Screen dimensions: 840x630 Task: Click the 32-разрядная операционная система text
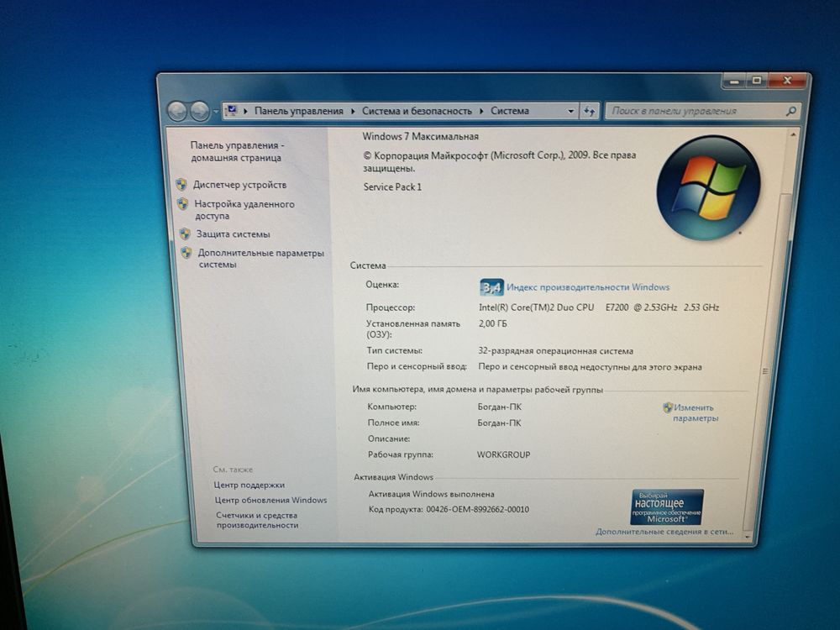pos(555,351)
